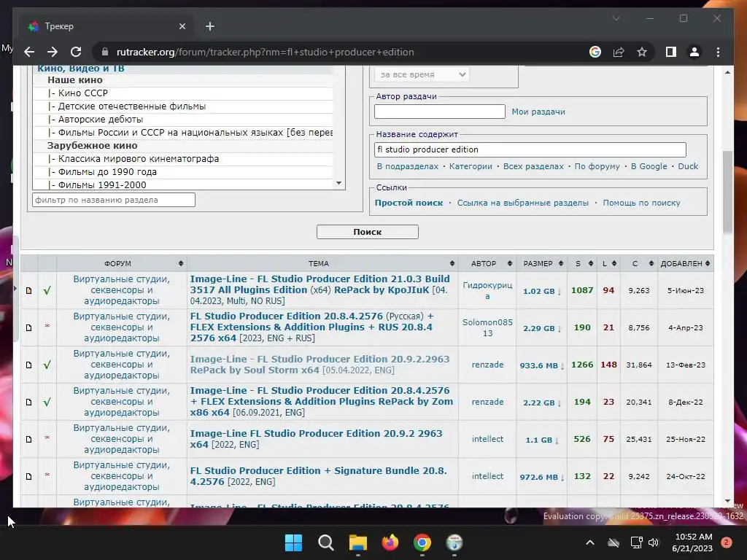Launch Firefox from taskbar

(390, 542)
